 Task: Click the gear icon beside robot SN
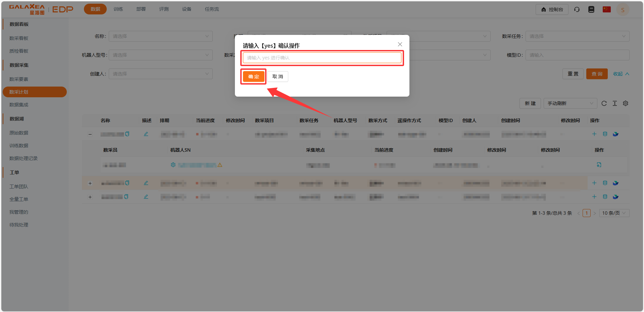pos(173,165)
